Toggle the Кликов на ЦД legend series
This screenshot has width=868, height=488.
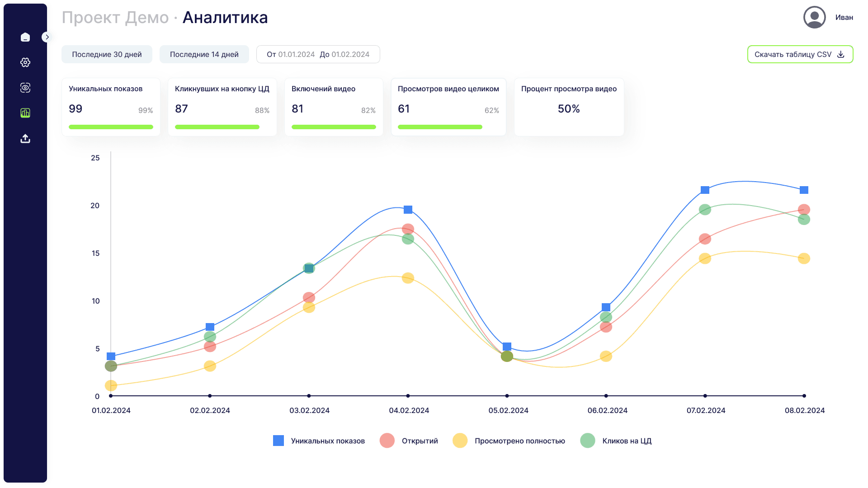coord(617,441)
